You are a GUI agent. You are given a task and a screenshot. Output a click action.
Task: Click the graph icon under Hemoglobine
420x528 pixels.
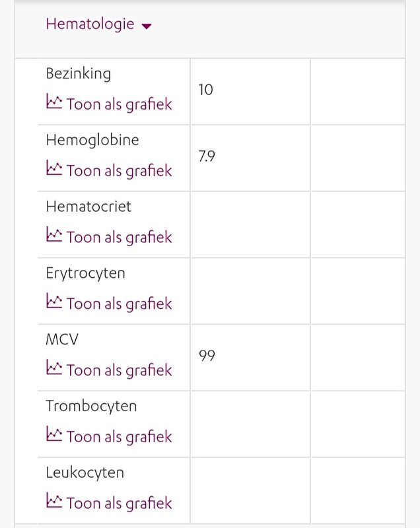54,168
